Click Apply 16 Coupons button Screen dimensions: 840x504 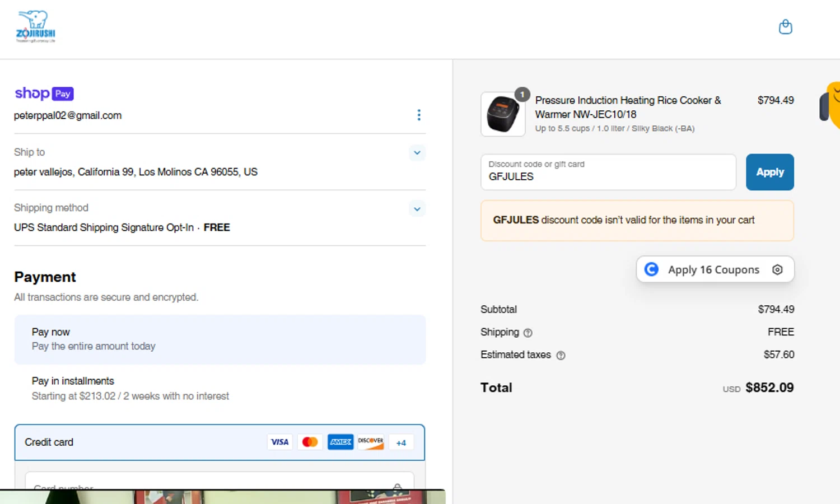point(715,269)
